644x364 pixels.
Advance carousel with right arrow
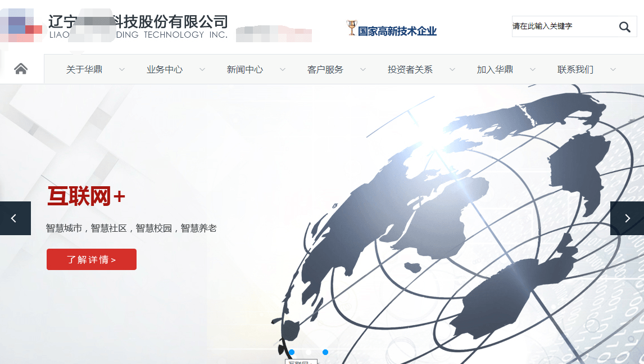click(627, 218)
